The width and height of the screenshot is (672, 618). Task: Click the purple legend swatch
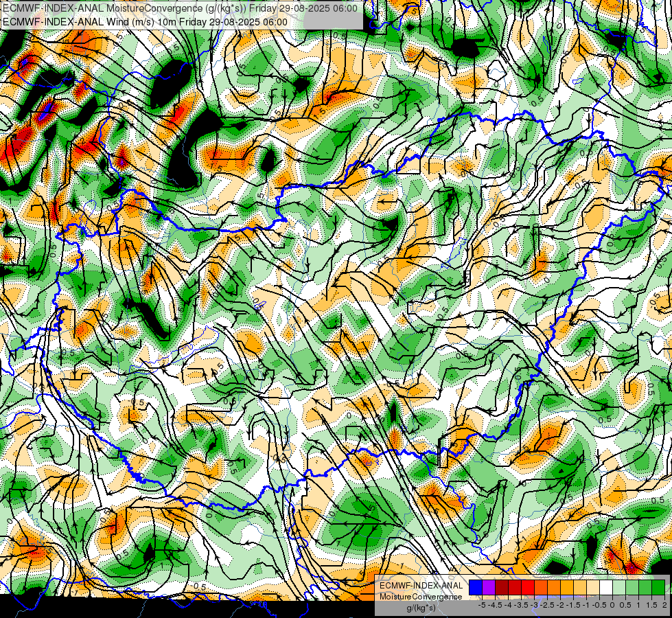[489, 587]
